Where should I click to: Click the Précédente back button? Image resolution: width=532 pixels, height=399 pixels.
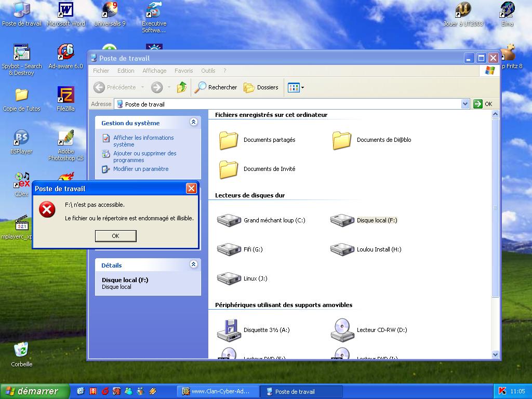pyautogui.click(x=115, y=87)
